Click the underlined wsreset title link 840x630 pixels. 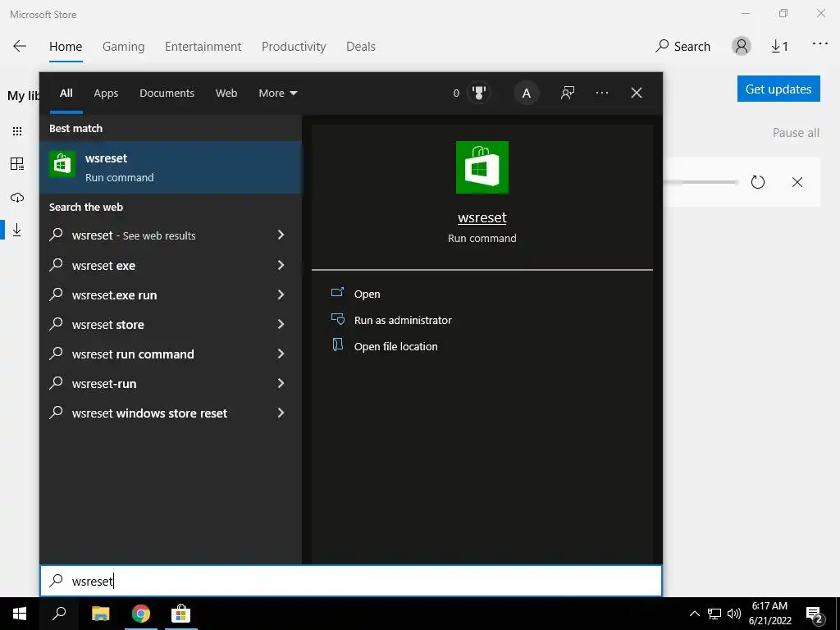point(482,217)
